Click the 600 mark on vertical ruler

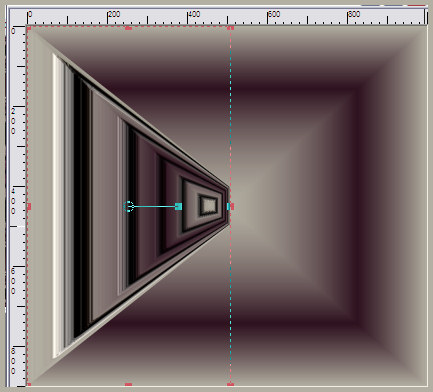tap(13, 281)
